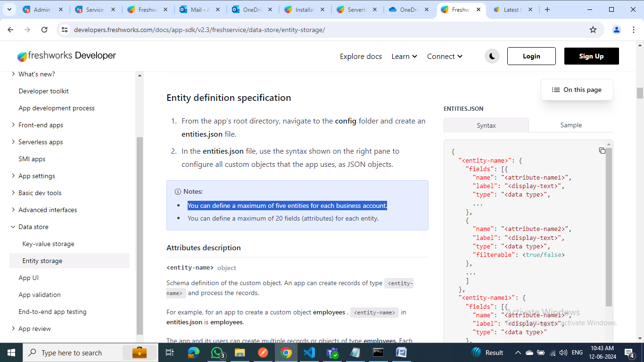Screen dimensions: 644x362
Task: Collapse Data store sidebar section
Action: coord(13,227)
